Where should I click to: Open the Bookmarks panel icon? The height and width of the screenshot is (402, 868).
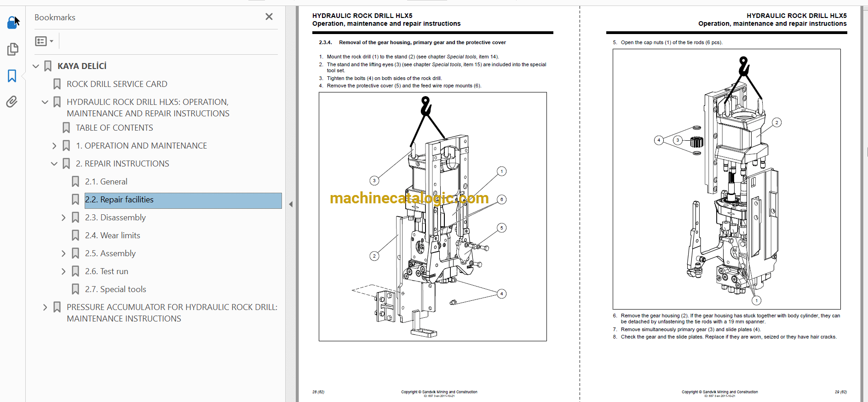[12, 76]
